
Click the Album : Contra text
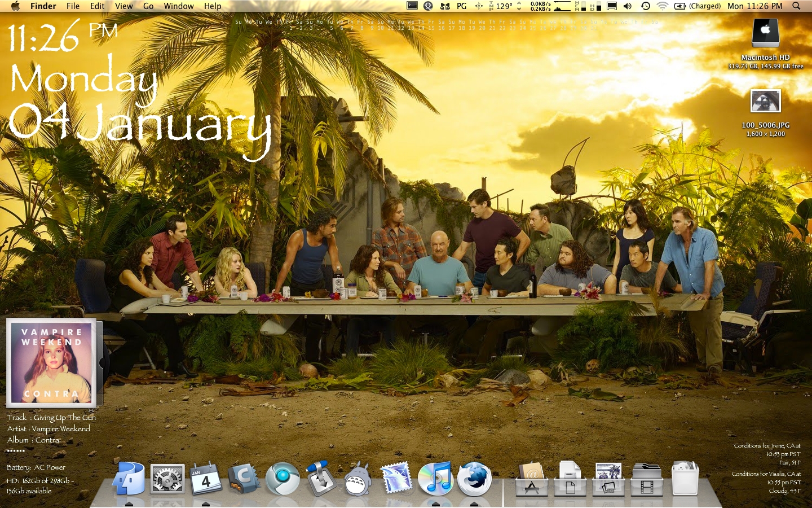tap(33, 440)
